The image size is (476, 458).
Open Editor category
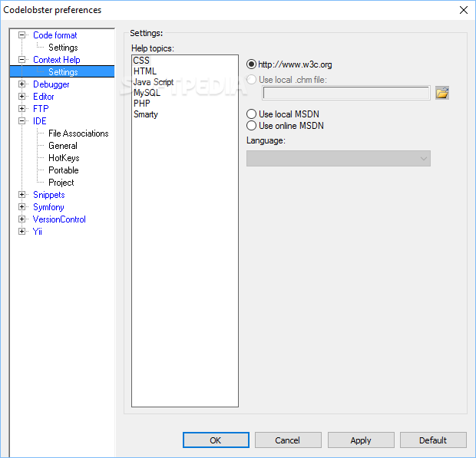coord(44,97)
